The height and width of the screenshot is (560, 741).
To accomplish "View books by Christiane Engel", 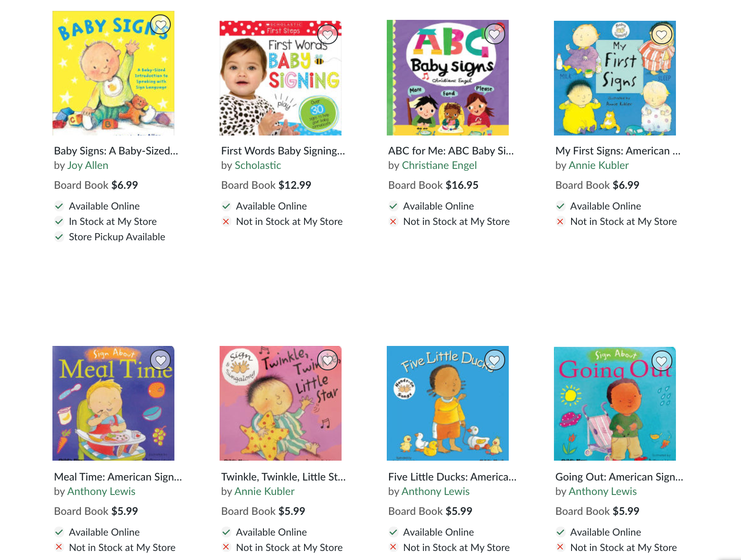I will [439, 165].
